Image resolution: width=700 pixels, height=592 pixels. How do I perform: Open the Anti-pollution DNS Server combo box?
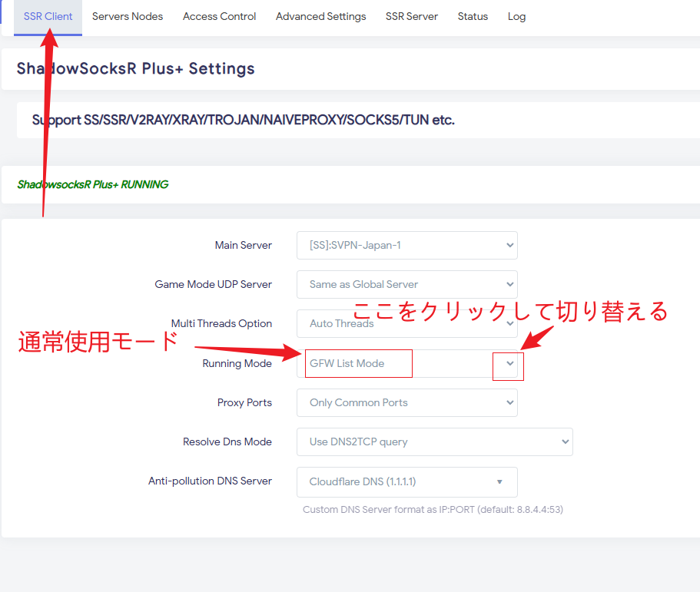406,482
